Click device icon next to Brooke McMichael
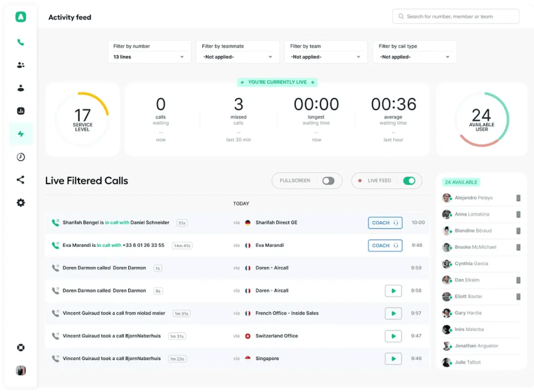Image resolution: width=534 pixels, height=392 pixels. click(x=518, y=248)
